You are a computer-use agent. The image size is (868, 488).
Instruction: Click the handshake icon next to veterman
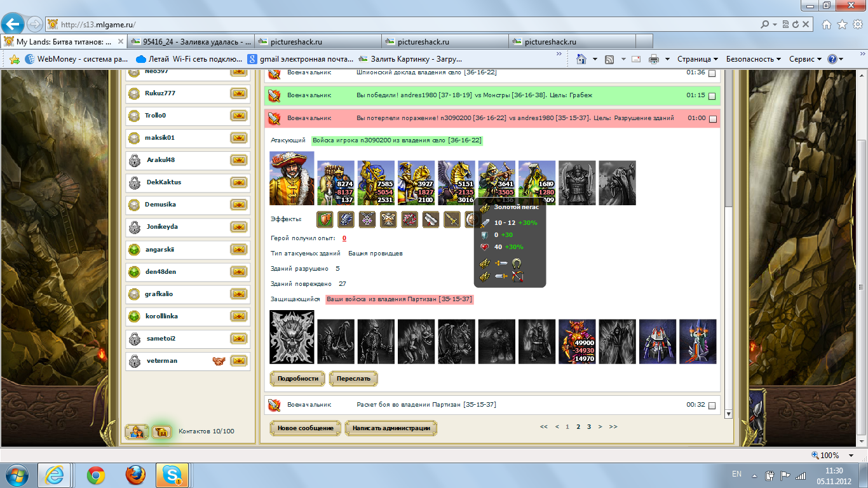(x=219, y=361)
